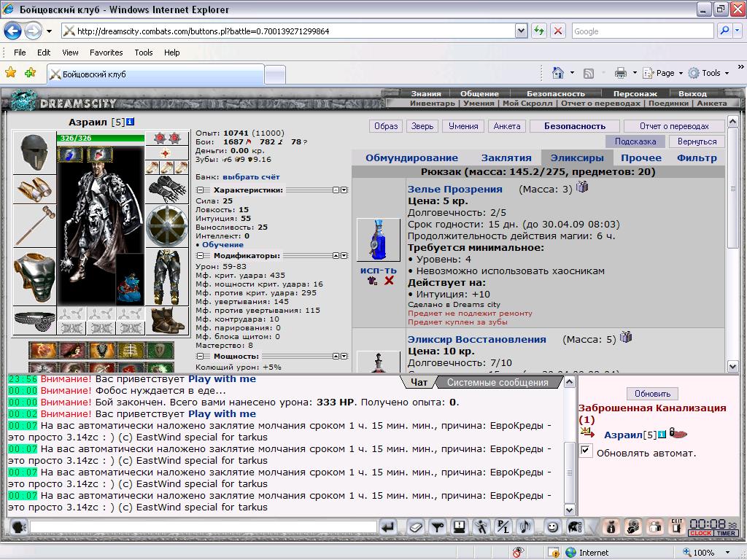This screenshot has width=747, height=560.
Task: Switch to the Обмундирование inventory tab
Action: pos(411,157)
